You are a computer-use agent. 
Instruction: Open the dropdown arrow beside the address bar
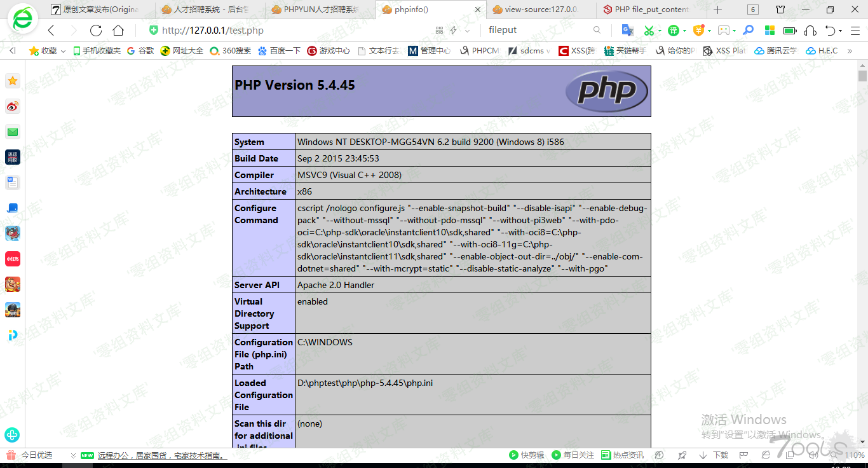[468, 31]
